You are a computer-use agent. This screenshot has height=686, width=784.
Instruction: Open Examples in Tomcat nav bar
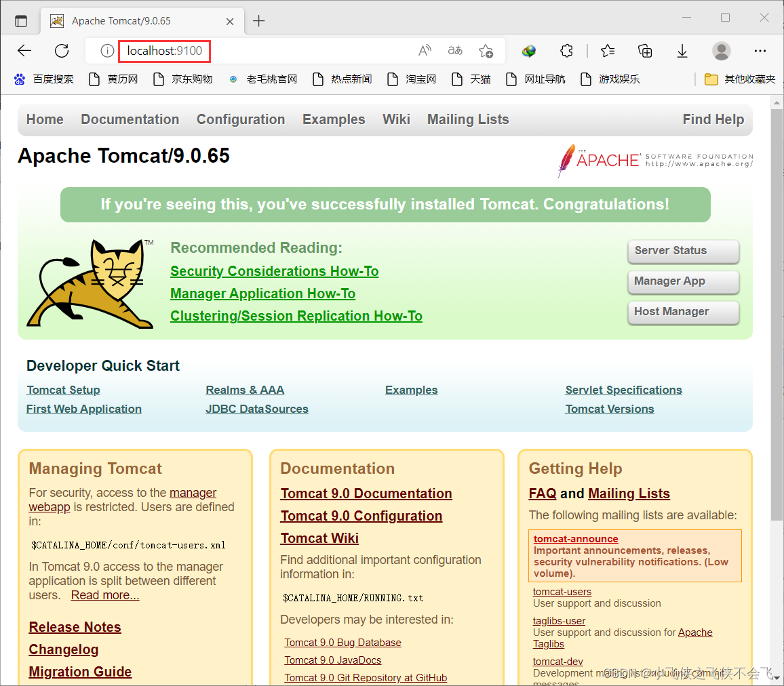(334, 119)
